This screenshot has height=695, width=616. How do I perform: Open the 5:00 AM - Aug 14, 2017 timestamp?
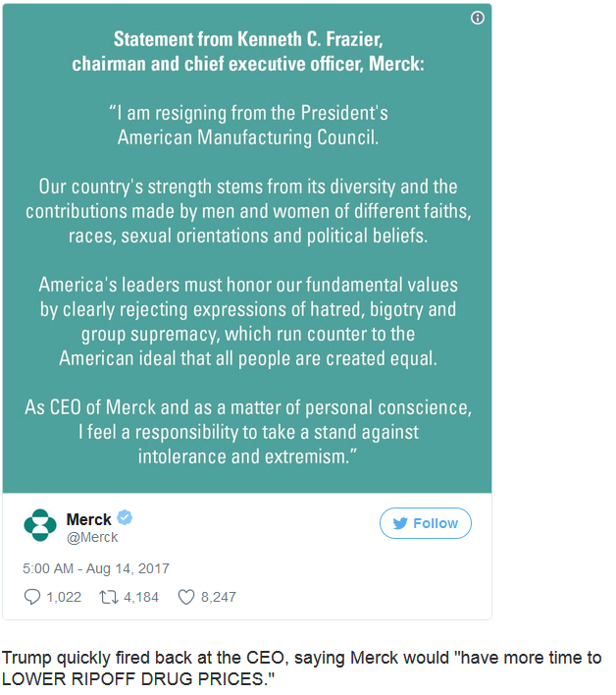(x=96, y=568)
